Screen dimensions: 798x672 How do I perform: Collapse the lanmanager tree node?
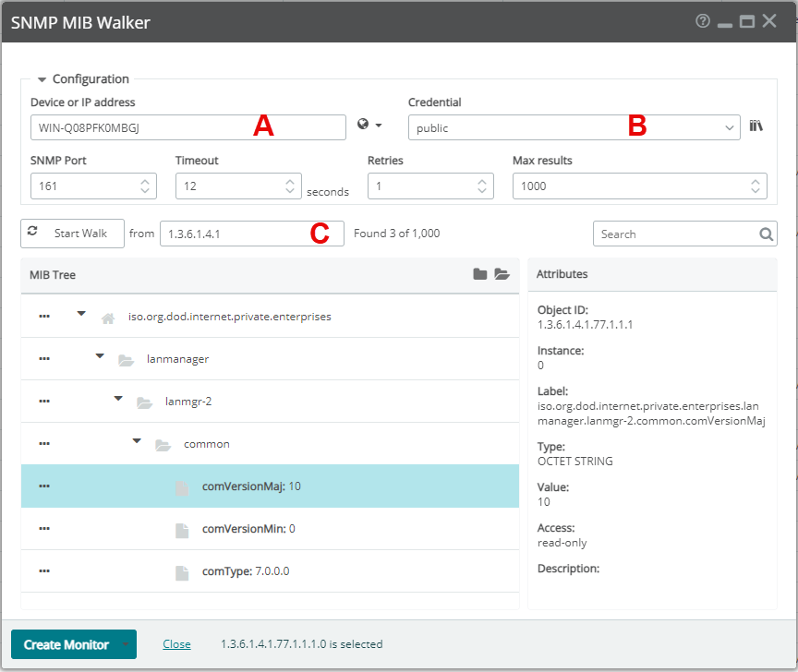point(99,355)
